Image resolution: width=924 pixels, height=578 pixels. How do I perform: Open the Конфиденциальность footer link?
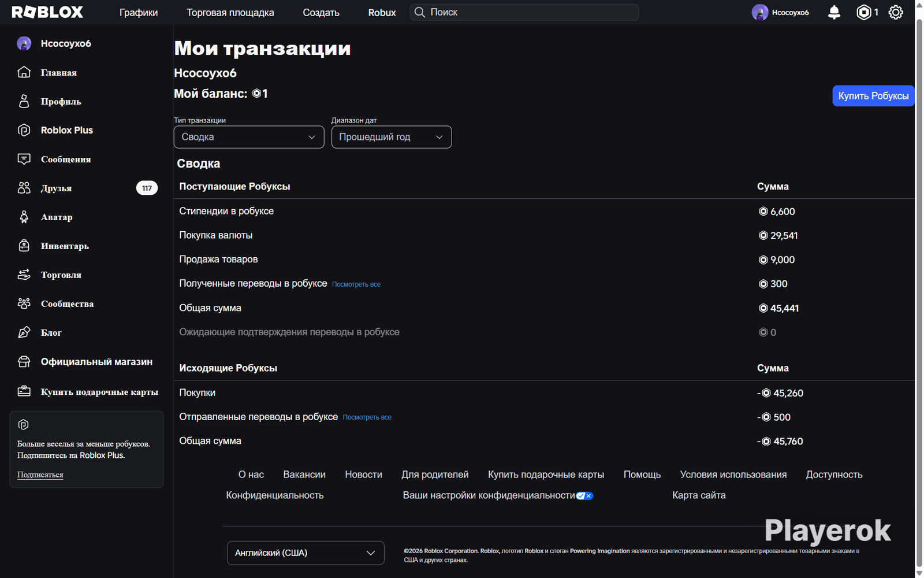click(x=275, y=495)
